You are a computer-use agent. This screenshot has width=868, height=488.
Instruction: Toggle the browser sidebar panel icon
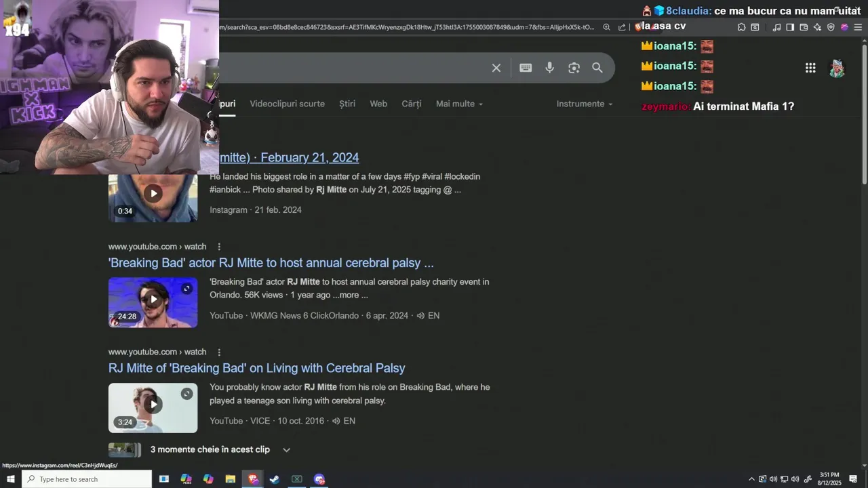[x=790, y=27]
